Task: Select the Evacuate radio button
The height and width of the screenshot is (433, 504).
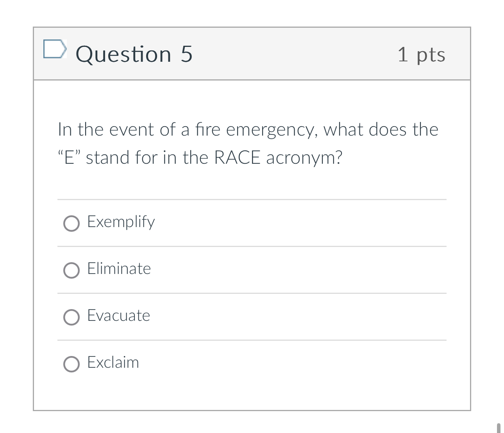Action: pyautogui.click(x=71, y=317)
